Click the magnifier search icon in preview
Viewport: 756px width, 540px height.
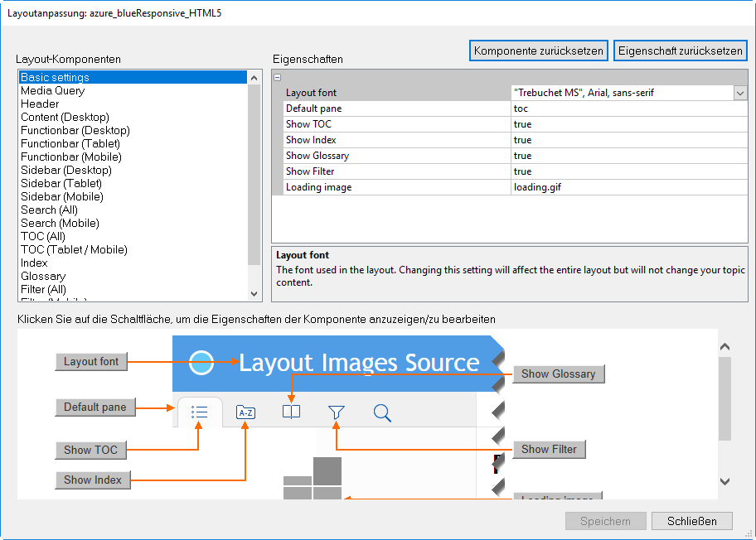coord(382,412)
